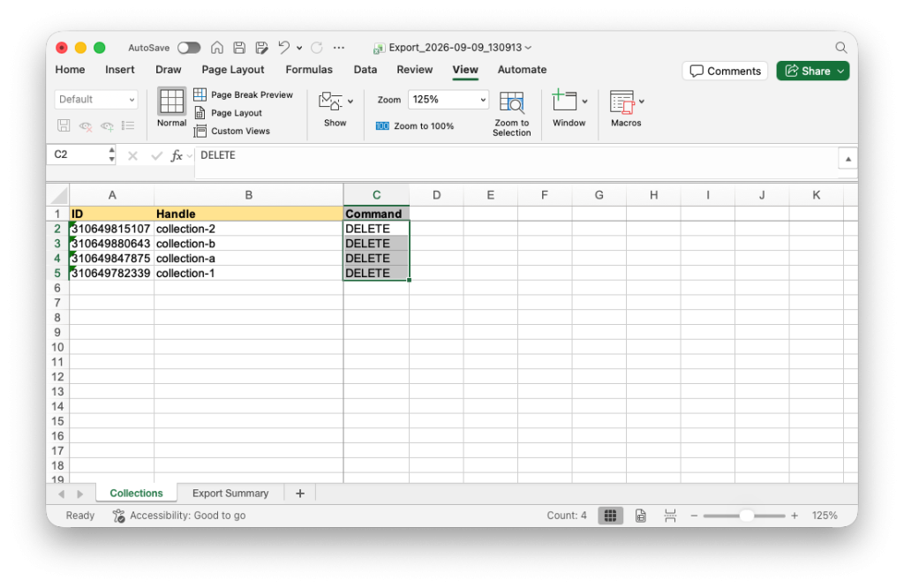Click the Home icon in title bar
The height and width of the screenshot is (588, 904).
217,48
